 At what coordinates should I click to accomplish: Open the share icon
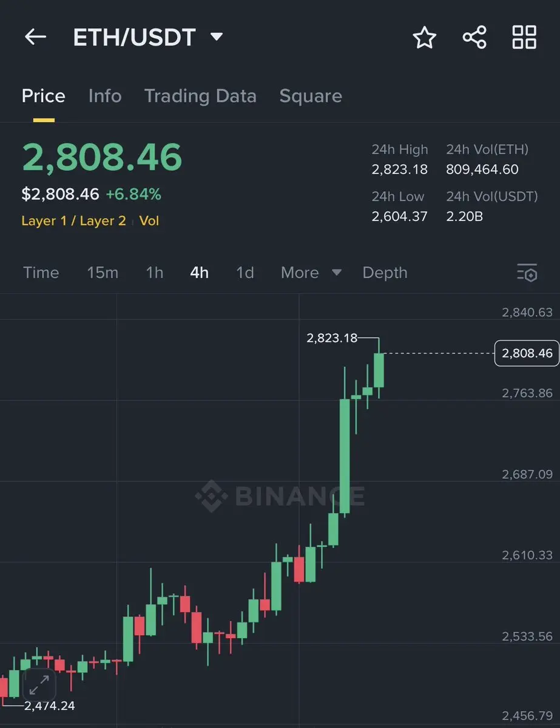(474, 37)
